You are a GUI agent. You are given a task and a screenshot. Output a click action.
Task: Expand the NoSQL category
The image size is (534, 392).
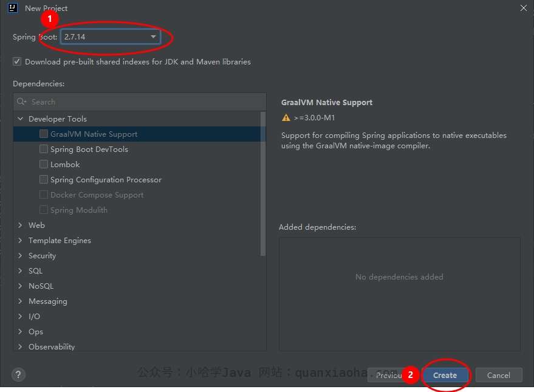click(x=21, y=286)
